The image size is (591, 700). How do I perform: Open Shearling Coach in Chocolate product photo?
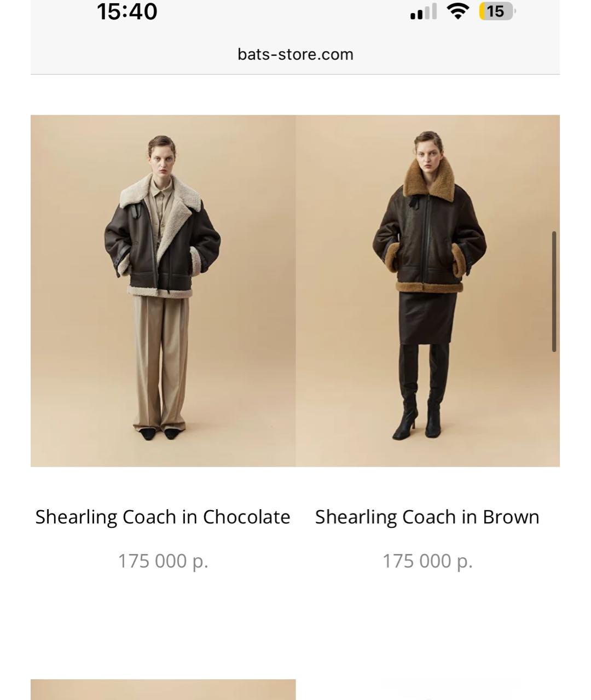point(163,291)
